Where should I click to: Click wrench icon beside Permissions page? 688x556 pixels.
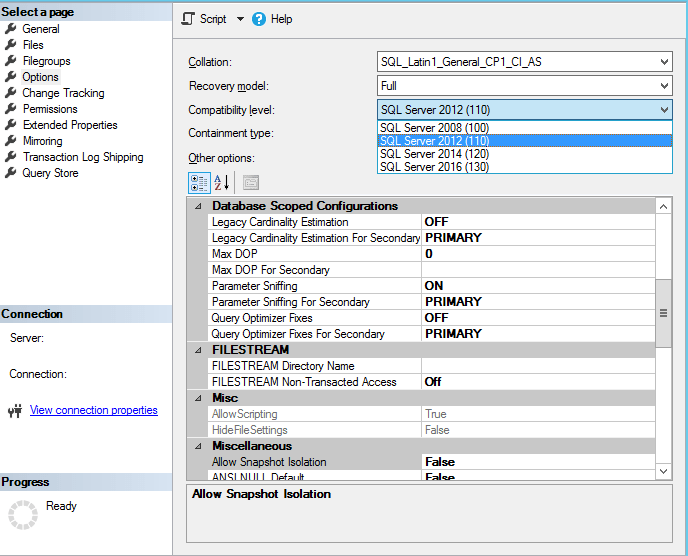[x=11, y=109]
